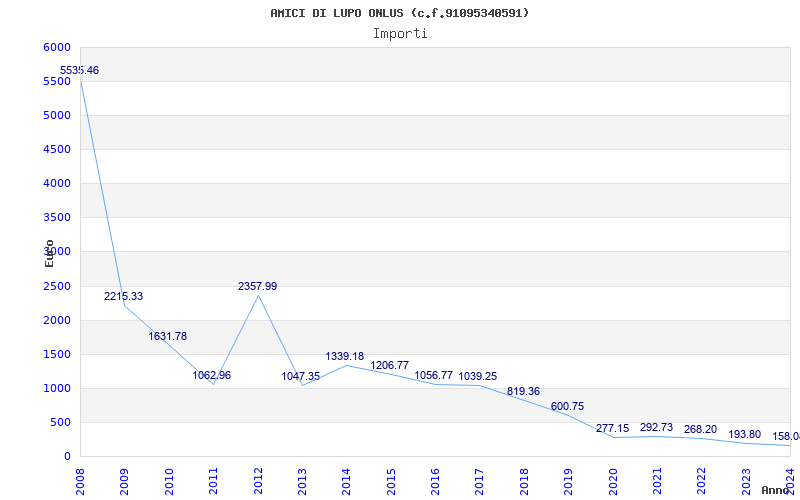Click the y-axis value 0
Viewport: 800px width, 500px height.
[67, 457]
